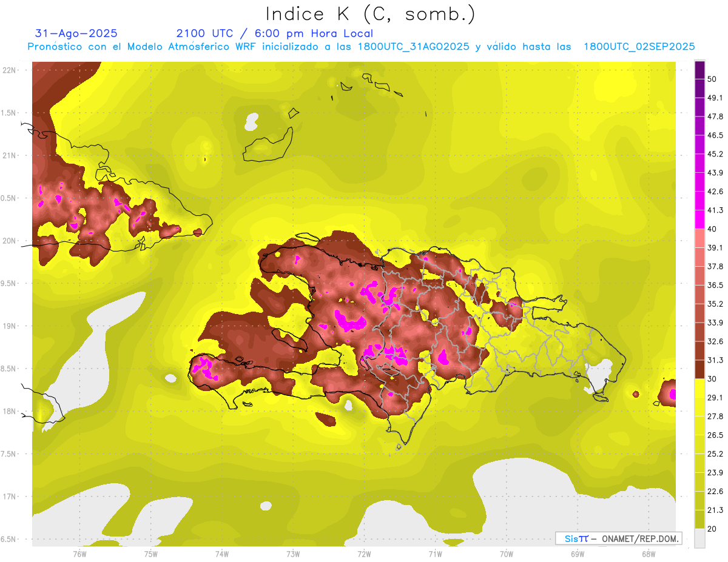The width and height of the screenshot is (728, 562).
Task: Click the colorbar value 45.2
Action: [x=715, y=154]
